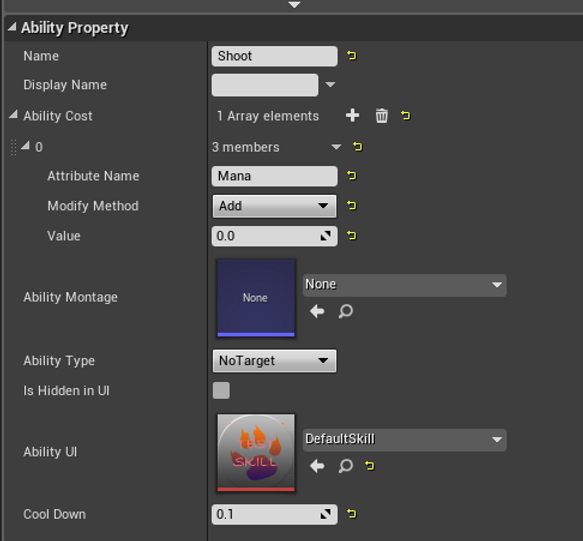Open the Ability Montage None asset dropdown
Image resolution: width=583 pixels, height=541 pixels.
coord(405,285)
